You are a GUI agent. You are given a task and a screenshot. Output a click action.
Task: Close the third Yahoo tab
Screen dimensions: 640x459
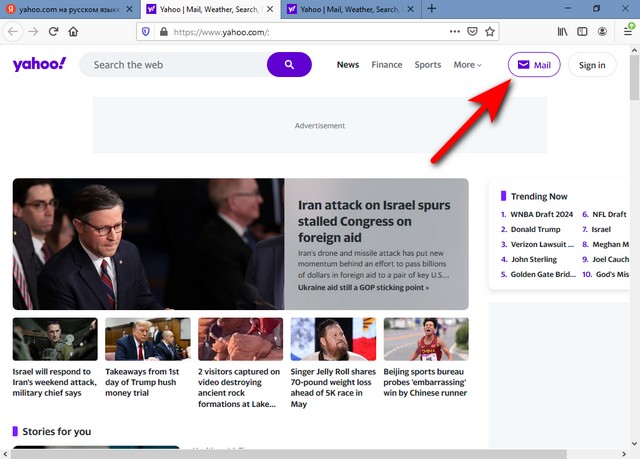[411, 9]
